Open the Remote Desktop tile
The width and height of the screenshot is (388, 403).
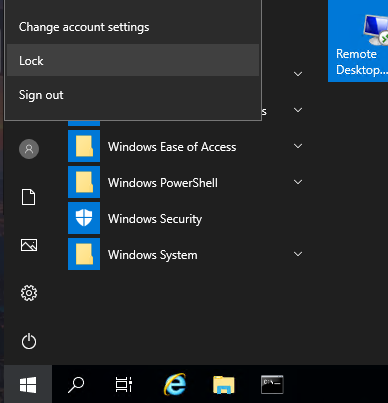pyautogui.click(x=358, y=41)
